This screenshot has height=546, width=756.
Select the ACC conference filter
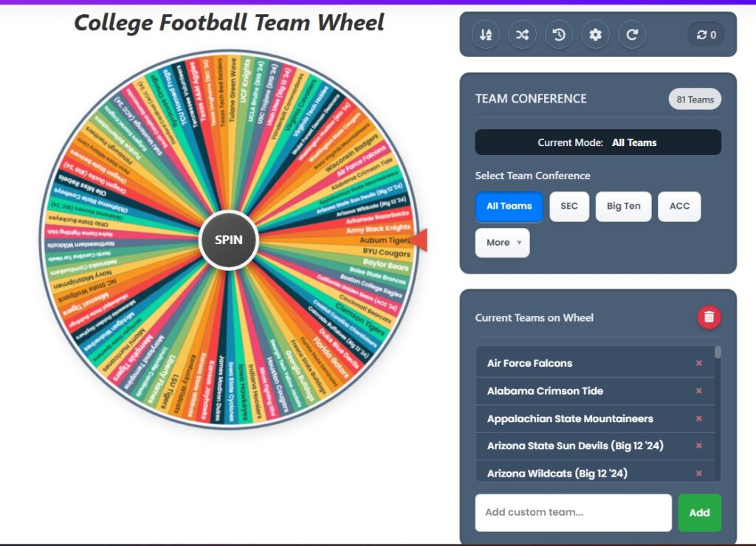[x=679, y=207]
